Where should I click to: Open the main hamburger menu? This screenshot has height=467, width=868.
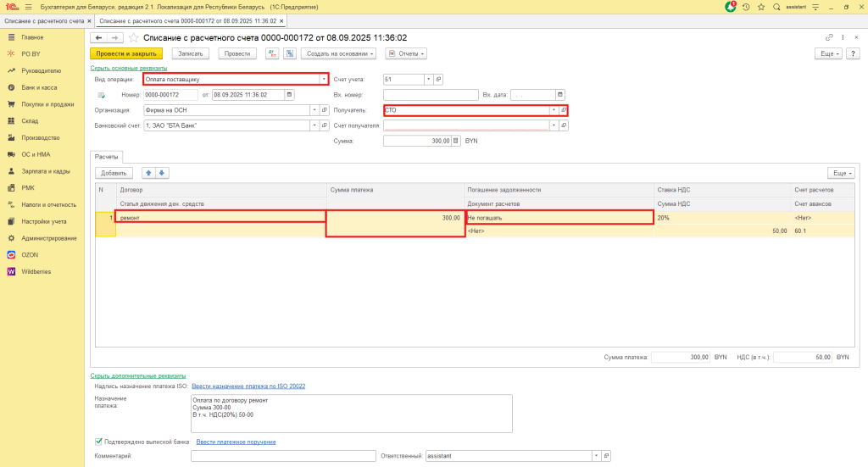(28, 7)
